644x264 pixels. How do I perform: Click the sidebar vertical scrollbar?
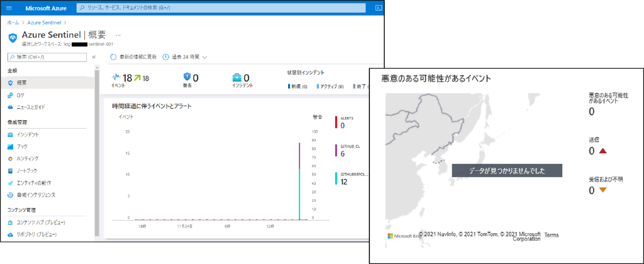click(97, 152)
